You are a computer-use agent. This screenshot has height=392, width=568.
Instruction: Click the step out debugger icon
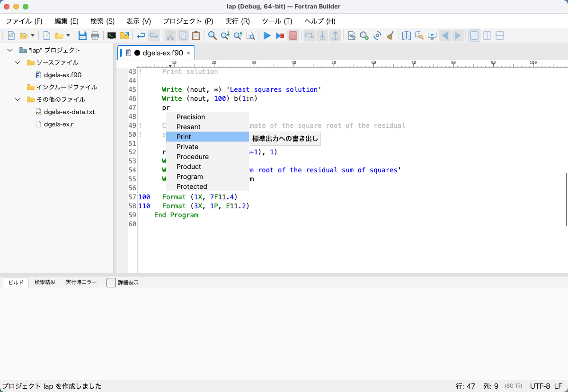click(x=335, y=36)
